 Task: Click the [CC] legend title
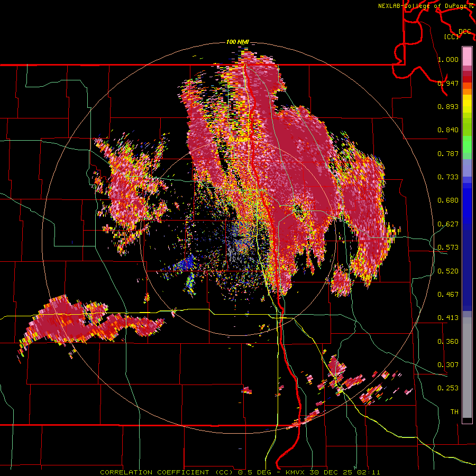(452, 36)
